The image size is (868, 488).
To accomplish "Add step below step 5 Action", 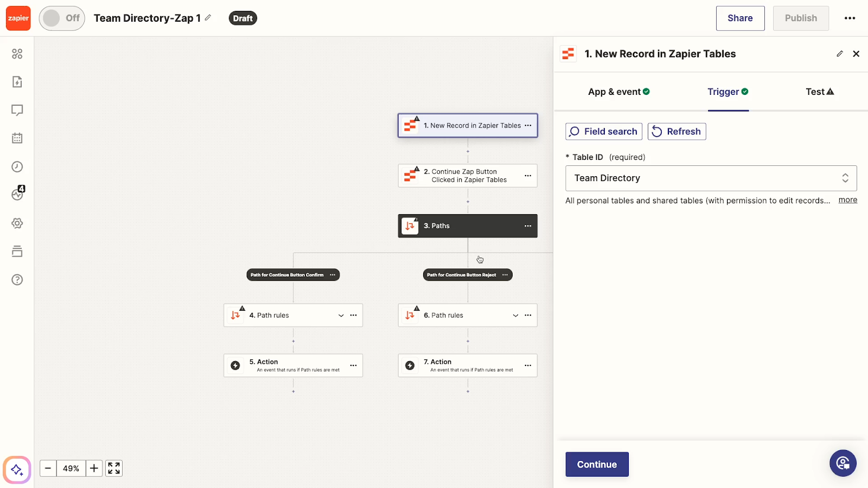I will click(x=293, y=391).
